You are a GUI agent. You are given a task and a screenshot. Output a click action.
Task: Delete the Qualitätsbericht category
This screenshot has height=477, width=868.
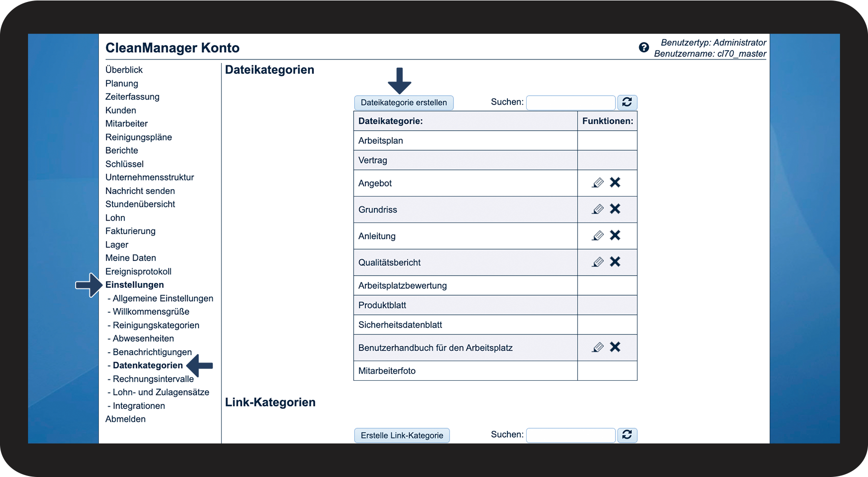(615, 261)
